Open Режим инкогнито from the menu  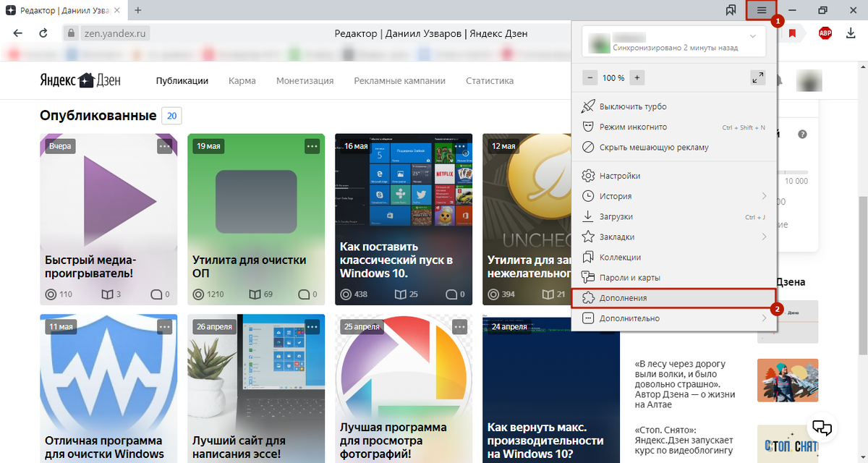(674, 127)
